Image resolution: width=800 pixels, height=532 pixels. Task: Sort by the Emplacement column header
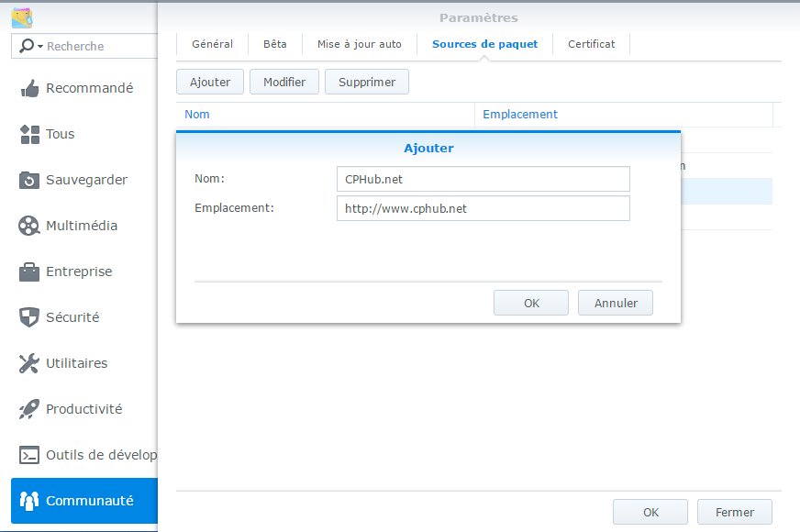(x=624, y=115)
